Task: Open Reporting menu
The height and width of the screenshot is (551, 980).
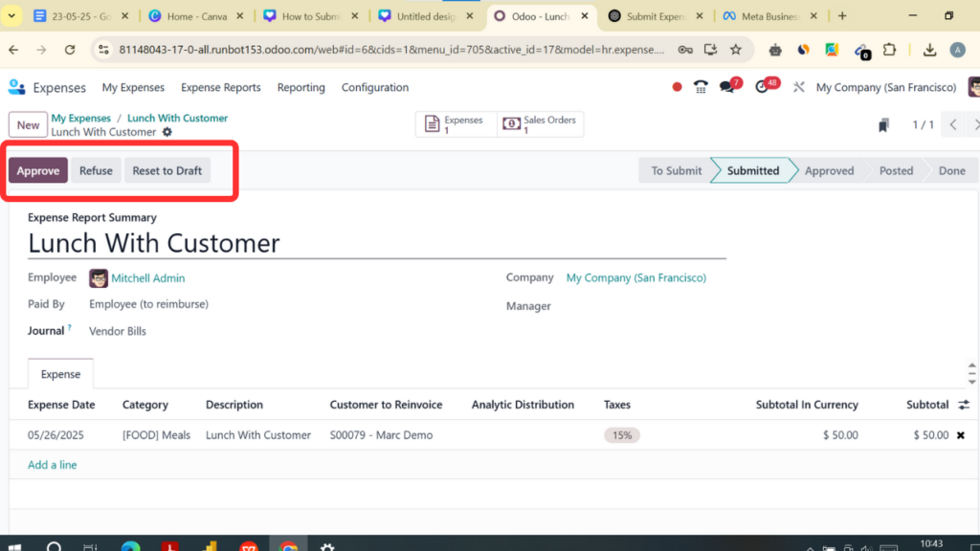Action: point(301,87)
